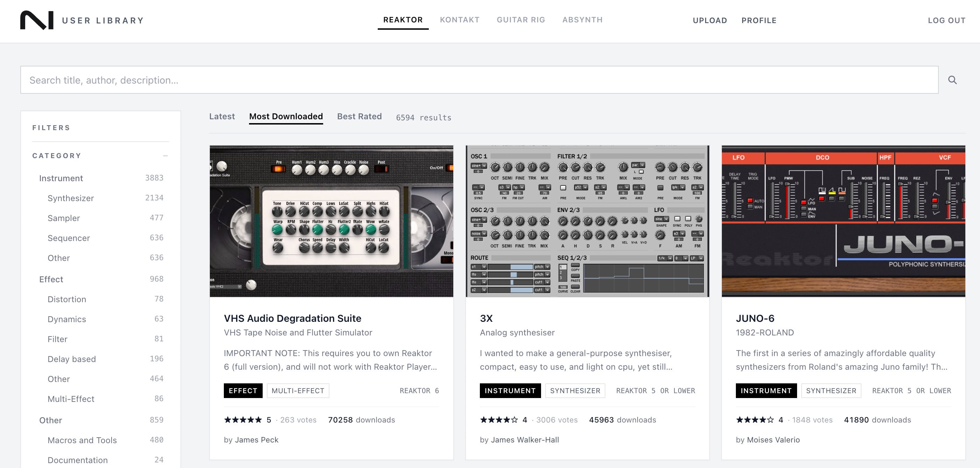Viewport: 980px width, 468px height.
Task: Select the Filter effect subcategory
Action: (57, 339)
